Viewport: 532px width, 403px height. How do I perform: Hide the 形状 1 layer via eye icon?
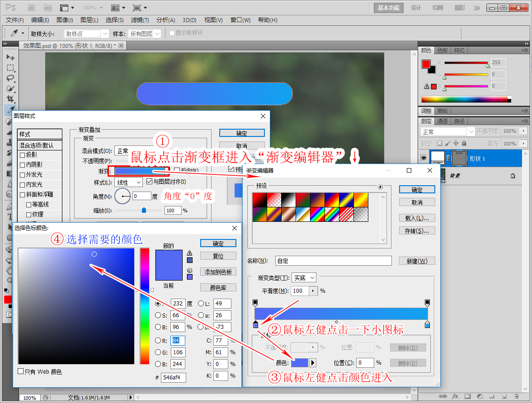(x=424, y=158)
